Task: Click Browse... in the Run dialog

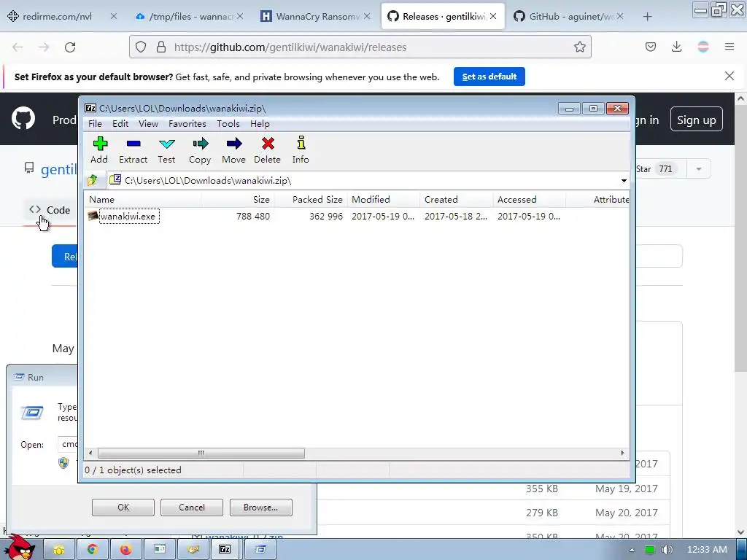Action: click(260, 507)
